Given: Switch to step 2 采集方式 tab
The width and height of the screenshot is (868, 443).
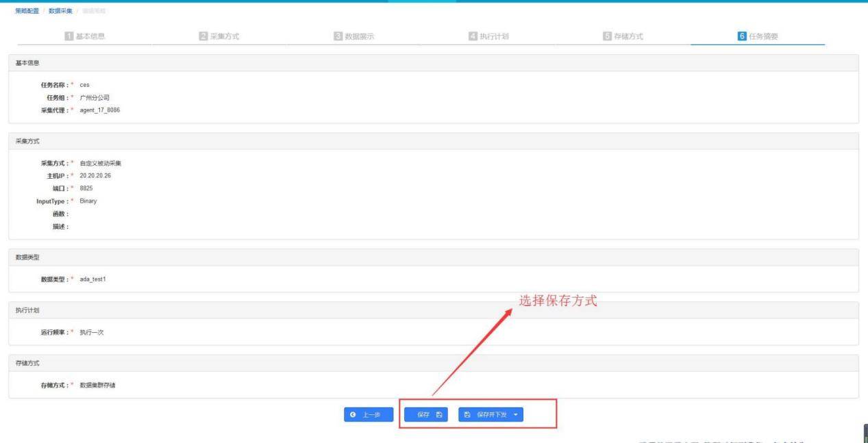Looking at the screenshot, I should tap(219, 36).
